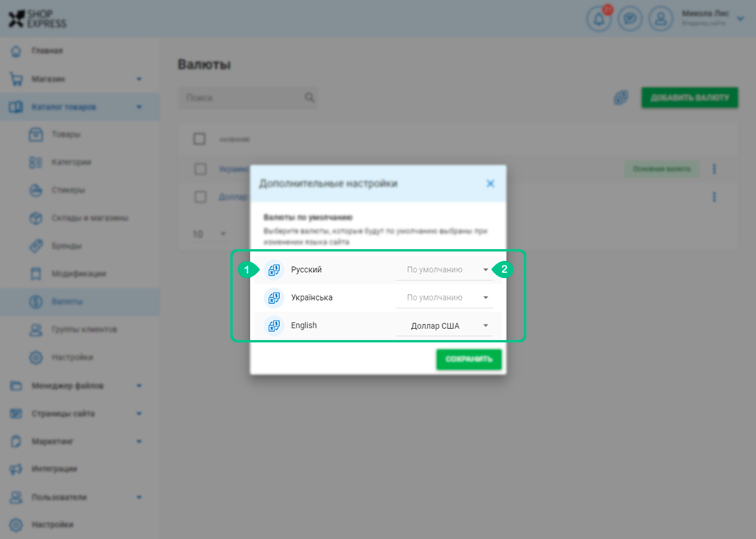Expand the Микола Лис account menu arrow
Screen dimensions: 756x539
(x=741, y=19)
